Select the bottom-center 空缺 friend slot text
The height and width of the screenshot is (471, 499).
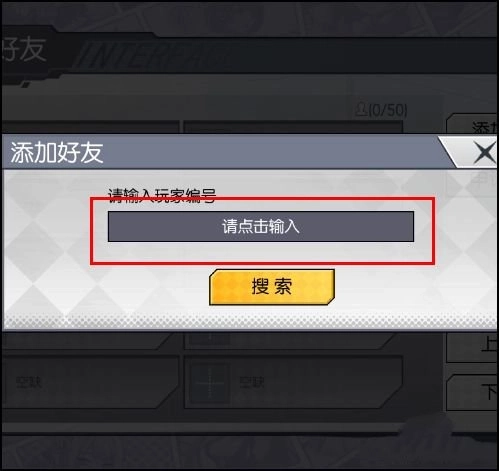tap(252, 382)
